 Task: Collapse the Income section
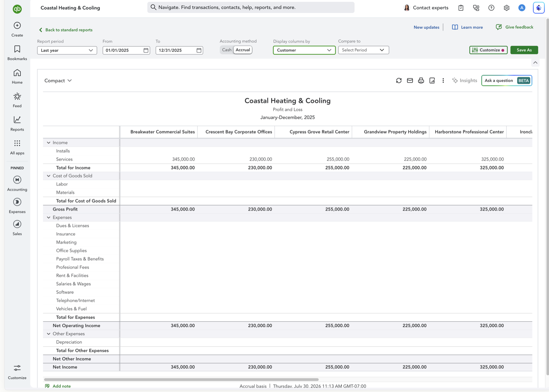(x=49, y=143)
